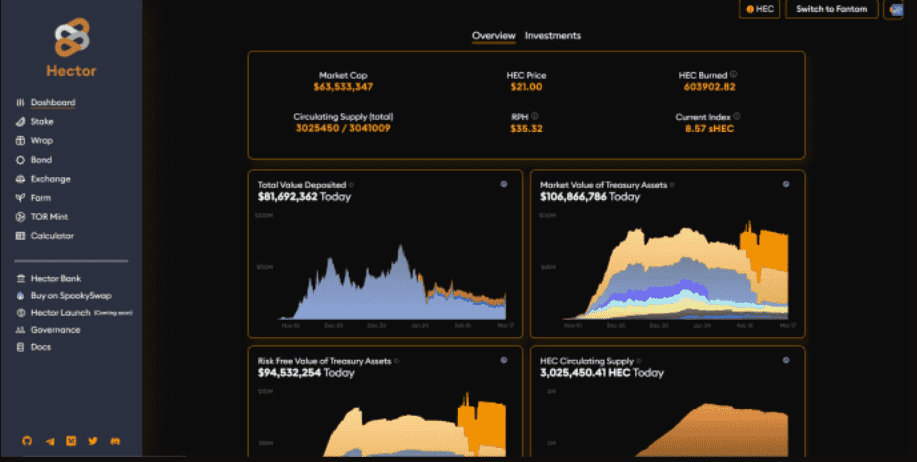The image size is (917, 462).
Task: Switch to the Investments tab
Action: click(553, 36)
